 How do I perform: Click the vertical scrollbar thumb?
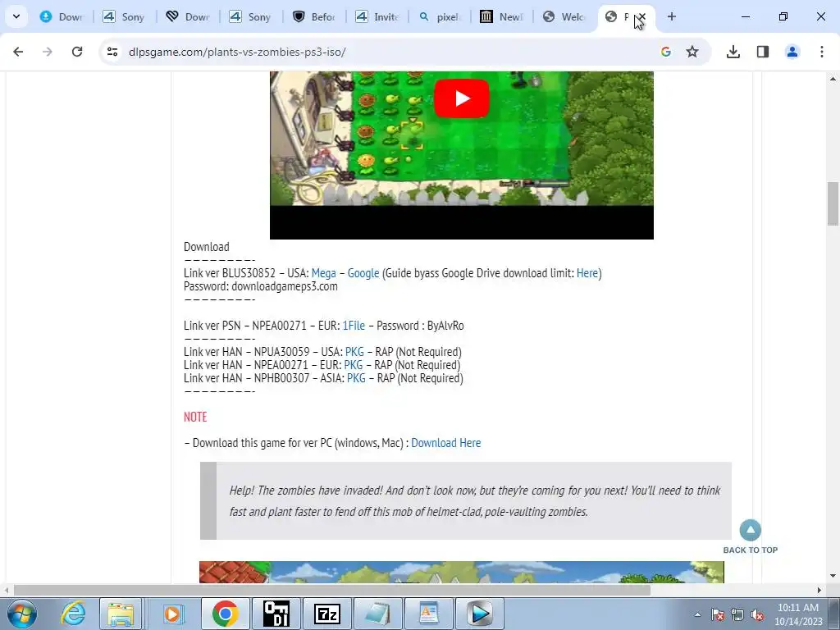(x=833, y=203)
